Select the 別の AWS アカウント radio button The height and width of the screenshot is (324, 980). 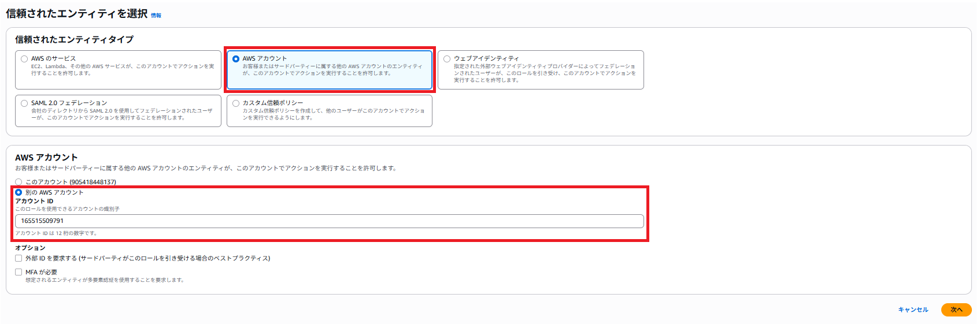(19, 192)
